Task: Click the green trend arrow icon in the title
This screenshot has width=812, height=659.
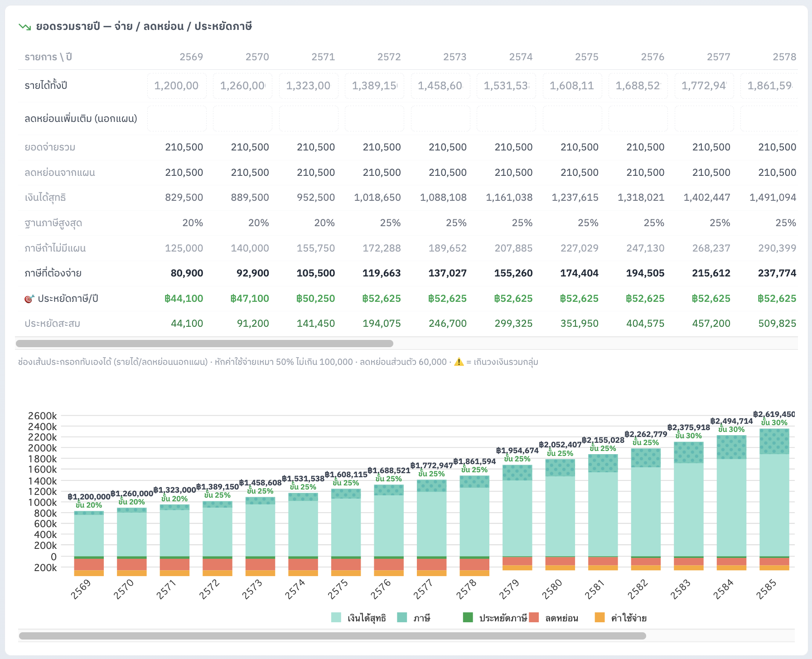Action: tap(24, 27)
